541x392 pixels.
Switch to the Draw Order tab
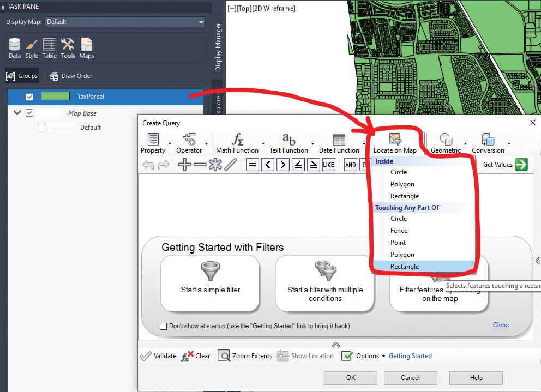[x=71, y=76]
